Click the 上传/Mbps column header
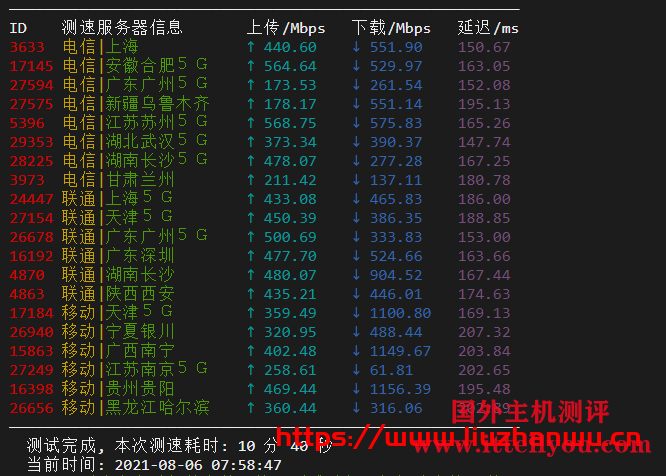666x476 pixels. (286, 28)
